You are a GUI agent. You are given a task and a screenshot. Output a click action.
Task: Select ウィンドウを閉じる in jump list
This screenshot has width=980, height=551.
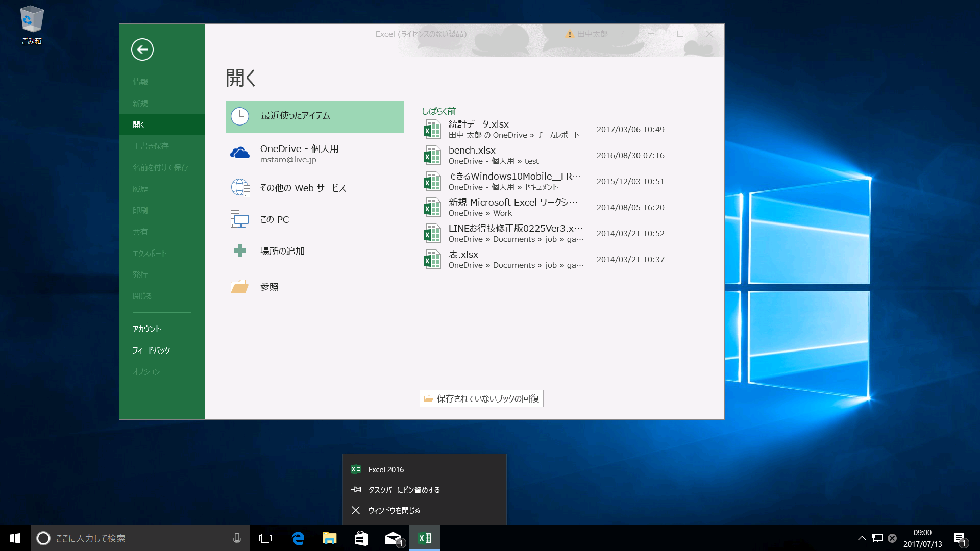(424, 510)
